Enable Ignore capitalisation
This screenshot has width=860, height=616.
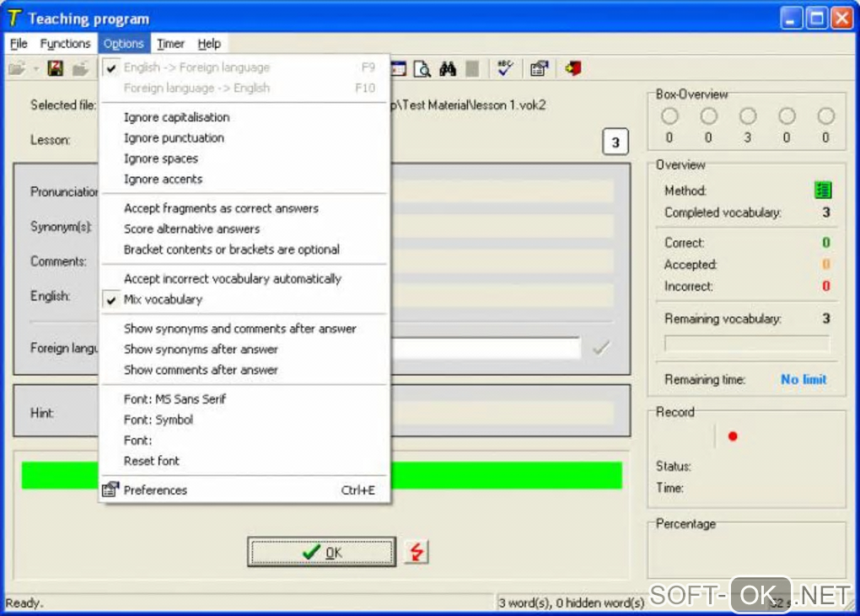coord(245,117)
